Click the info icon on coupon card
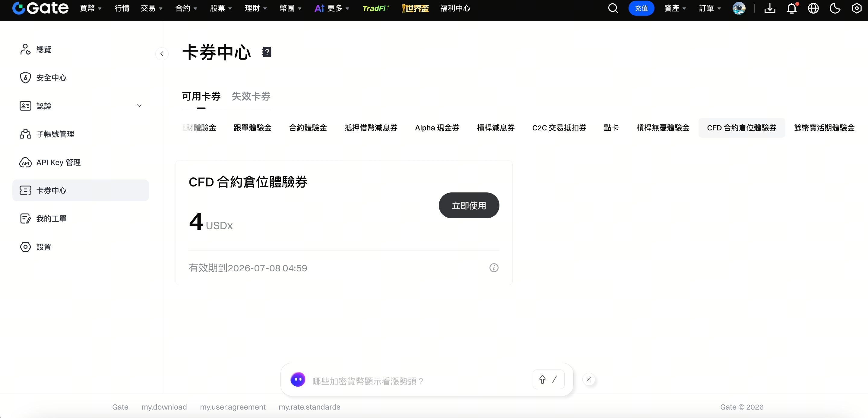 coord(494,268)
